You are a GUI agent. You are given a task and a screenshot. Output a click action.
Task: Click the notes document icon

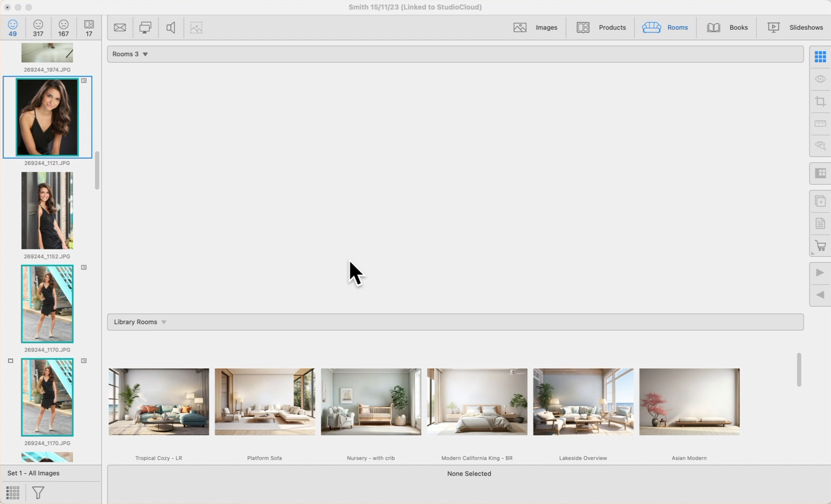coord(820,224)
